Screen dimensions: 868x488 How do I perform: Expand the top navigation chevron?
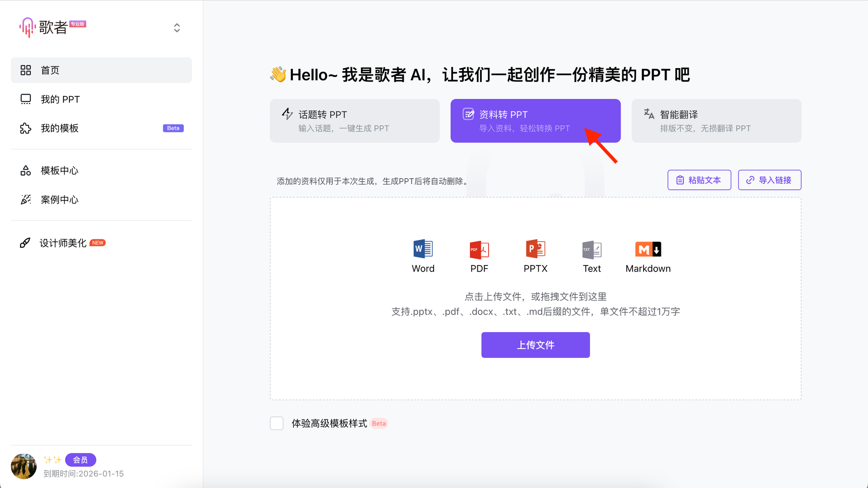pos(177,27)
